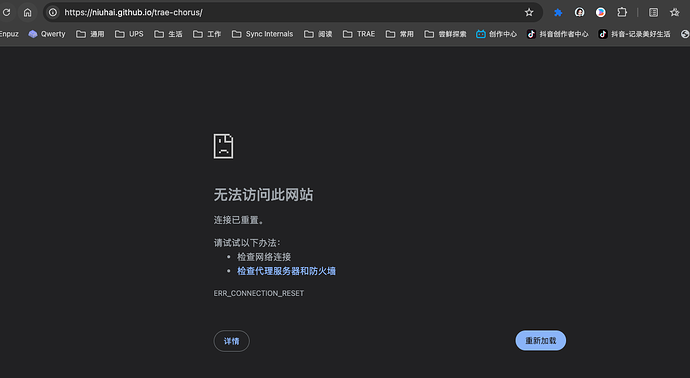
Task: Expand the 常用 bookmark folder
Action: click(400, 34)
